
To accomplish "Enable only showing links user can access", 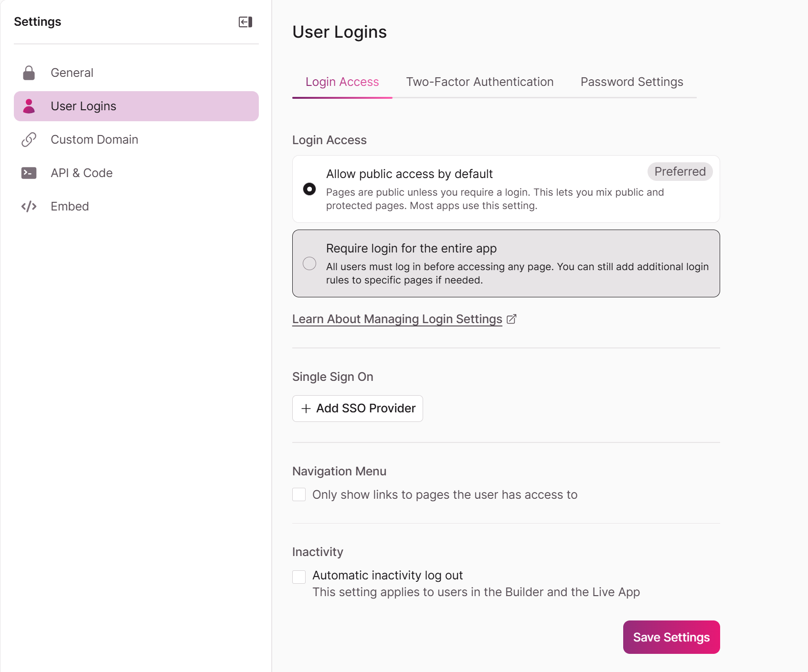I will coord(299,494).
